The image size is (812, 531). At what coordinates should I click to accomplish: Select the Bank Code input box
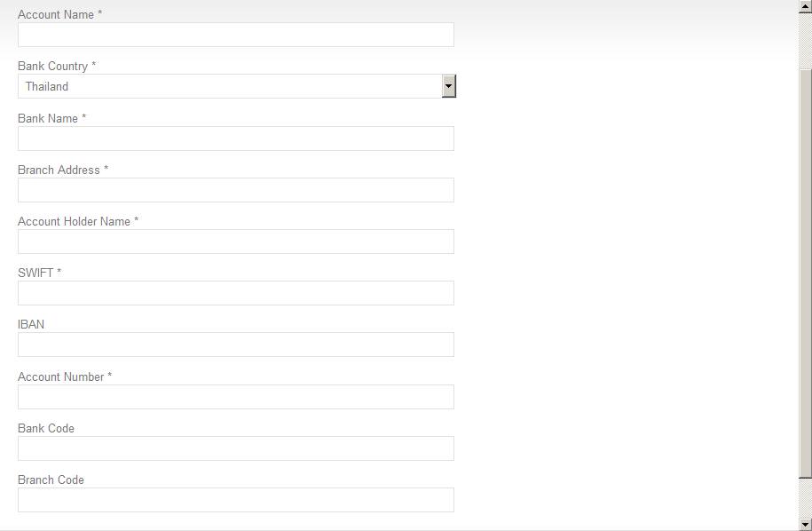point(235,448)
